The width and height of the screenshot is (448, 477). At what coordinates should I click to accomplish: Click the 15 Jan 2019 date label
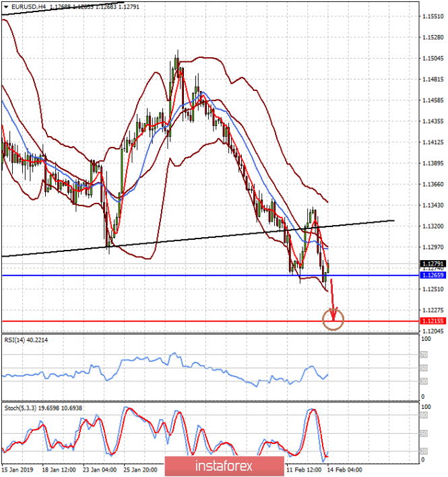click(x=16, y=469)
